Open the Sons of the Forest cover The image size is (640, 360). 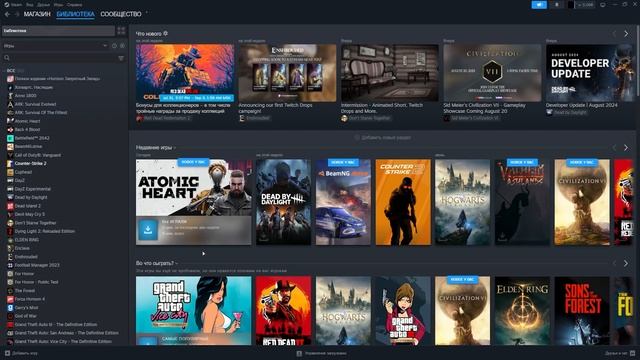tap(582, 311)
